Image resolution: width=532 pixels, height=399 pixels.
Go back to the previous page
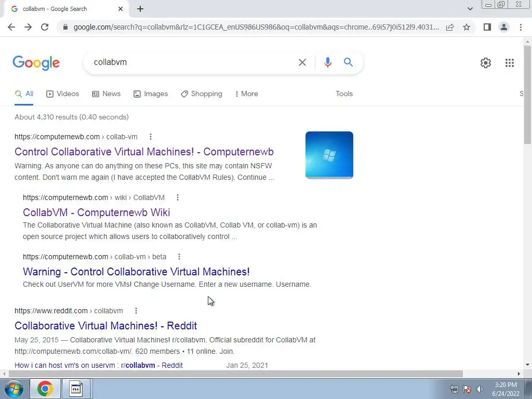click(11, 27)
